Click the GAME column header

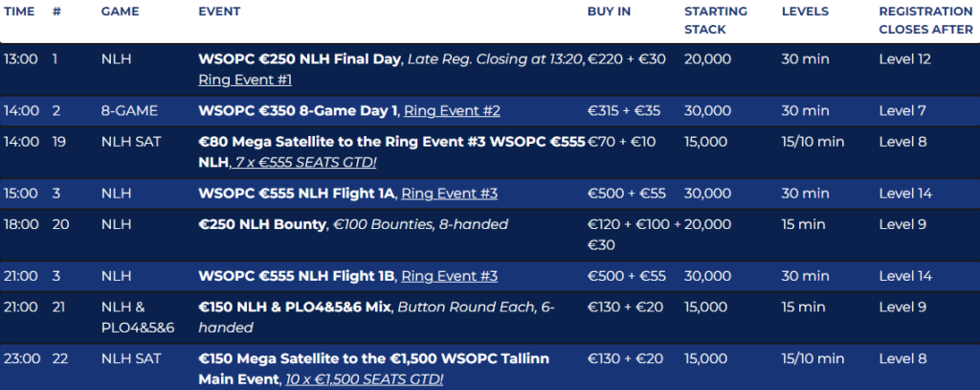pos(120,11)
